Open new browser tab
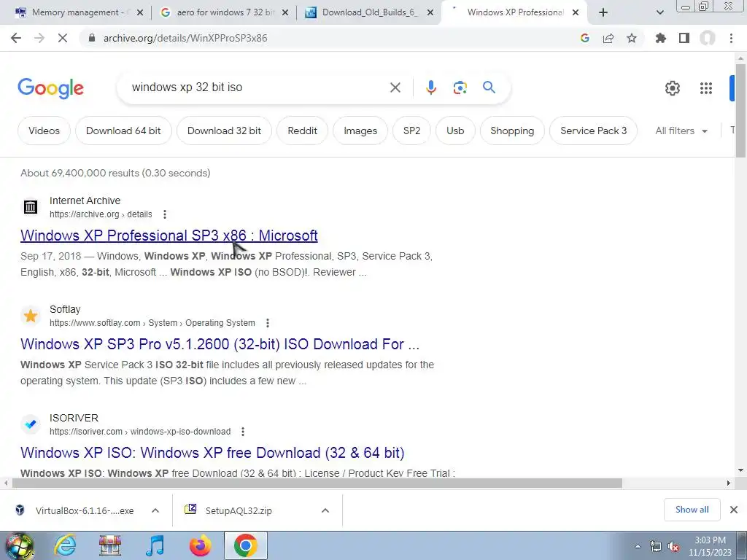This screenshot has height=560, width=747. [603, 12]
